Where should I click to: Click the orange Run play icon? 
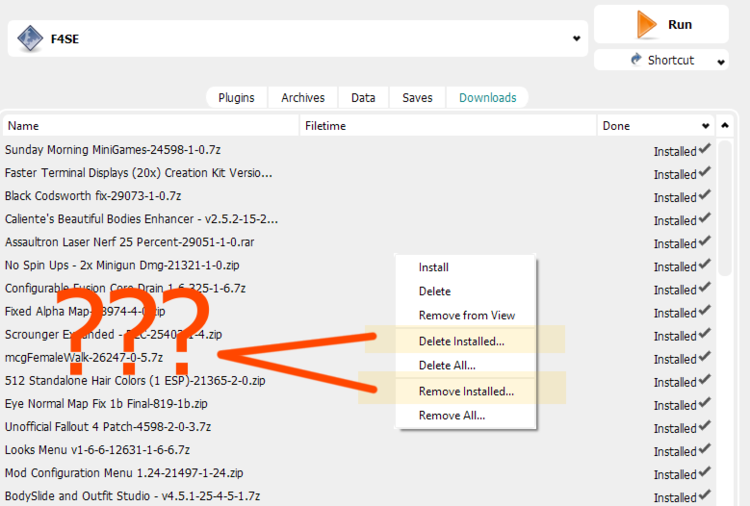646,25
